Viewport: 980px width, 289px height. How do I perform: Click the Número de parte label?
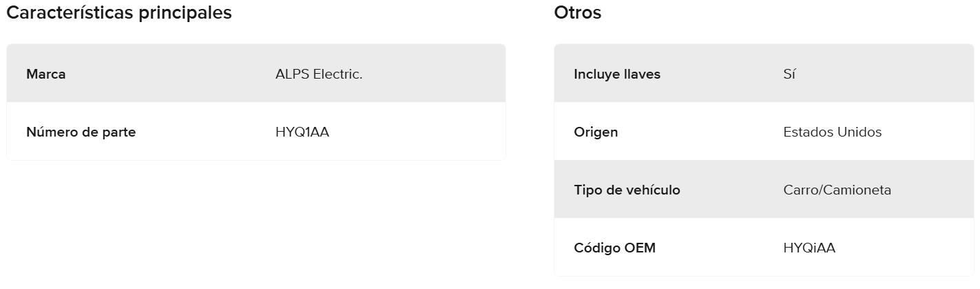click(81, 132)
